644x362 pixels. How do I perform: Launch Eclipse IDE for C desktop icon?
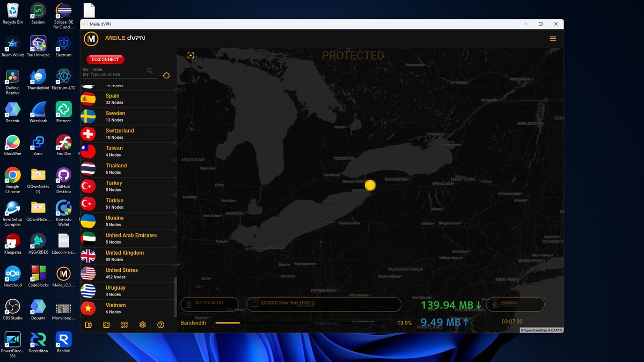click(63, 15)
